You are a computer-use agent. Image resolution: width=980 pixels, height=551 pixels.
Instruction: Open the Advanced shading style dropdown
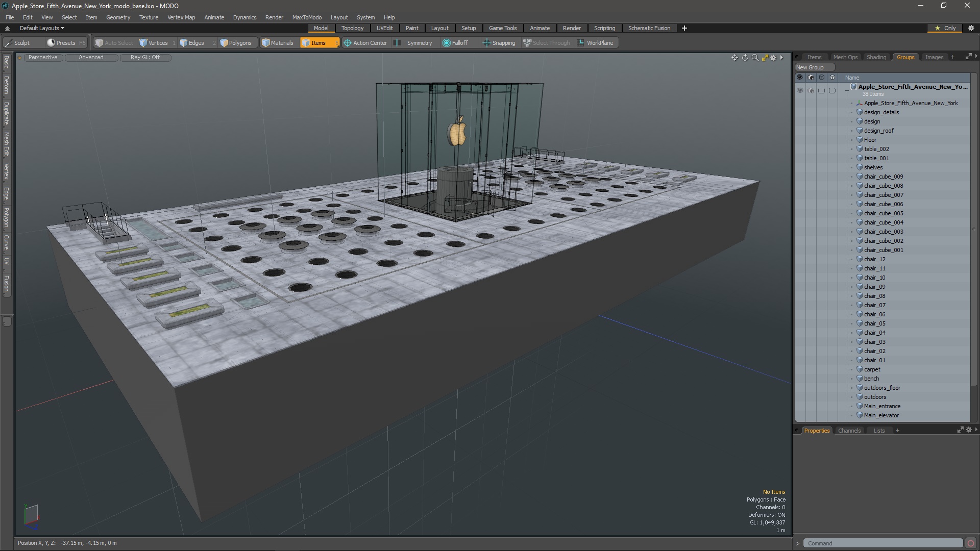91,57
